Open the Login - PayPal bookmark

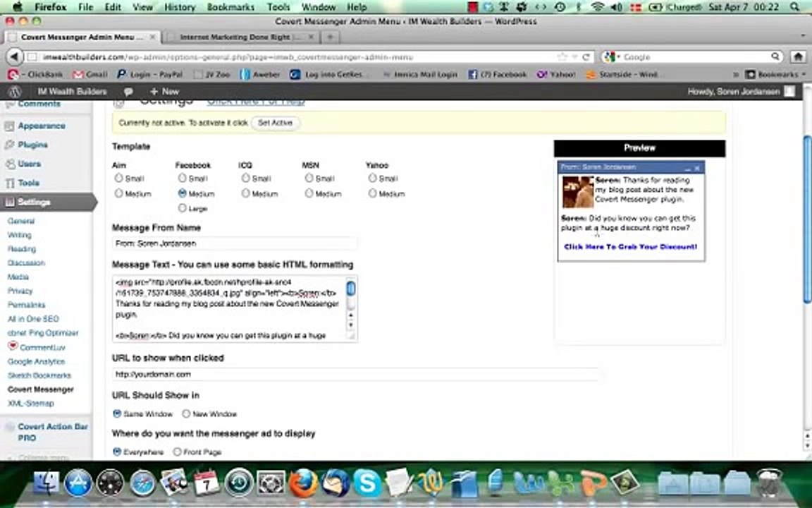(x=149, y=75)
